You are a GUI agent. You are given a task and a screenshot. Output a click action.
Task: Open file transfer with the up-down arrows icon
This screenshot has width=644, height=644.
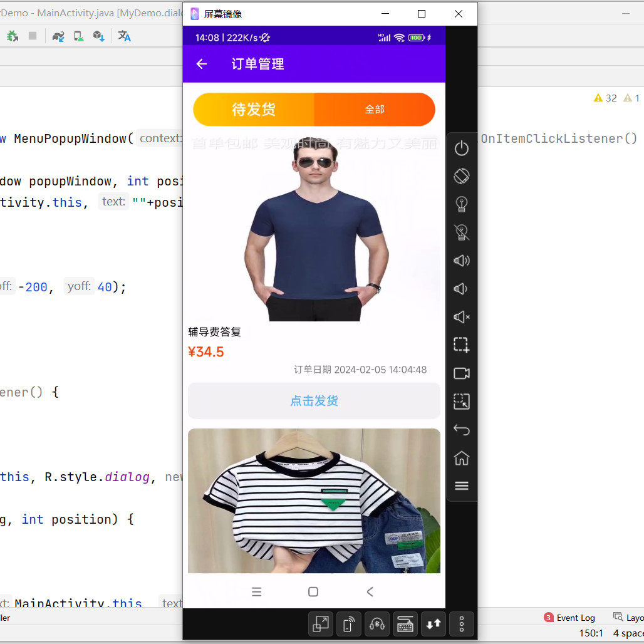(433, 624)
